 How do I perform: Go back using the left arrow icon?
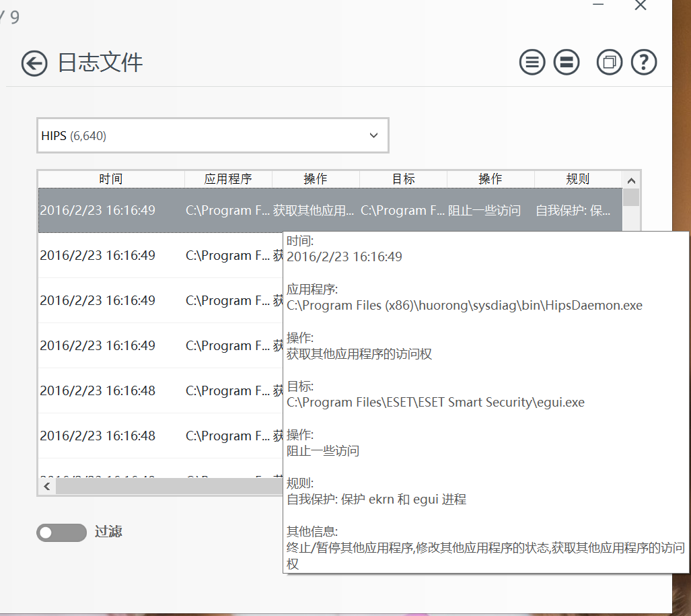coord(34,63)
